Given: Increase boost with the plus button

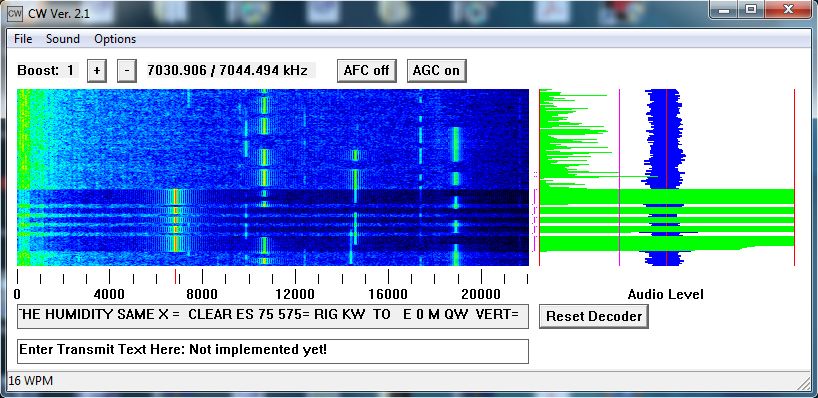Looking at the screenshot, I should (x=97, y=70).
